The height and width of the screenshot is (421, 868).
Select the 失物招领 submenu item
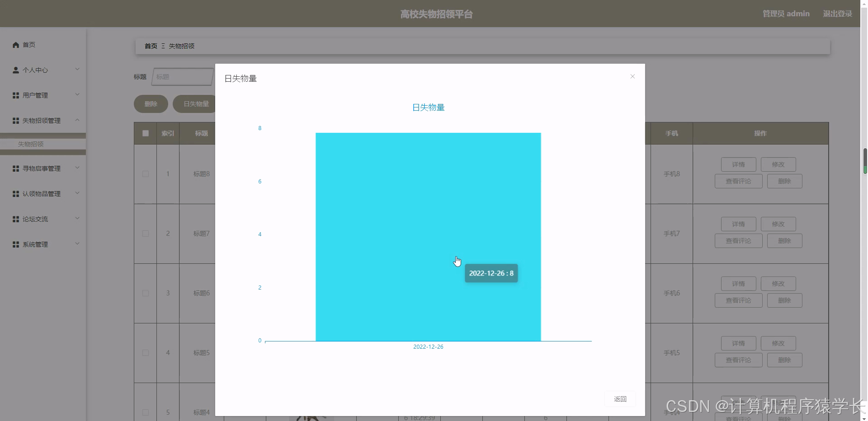(30, 144)
